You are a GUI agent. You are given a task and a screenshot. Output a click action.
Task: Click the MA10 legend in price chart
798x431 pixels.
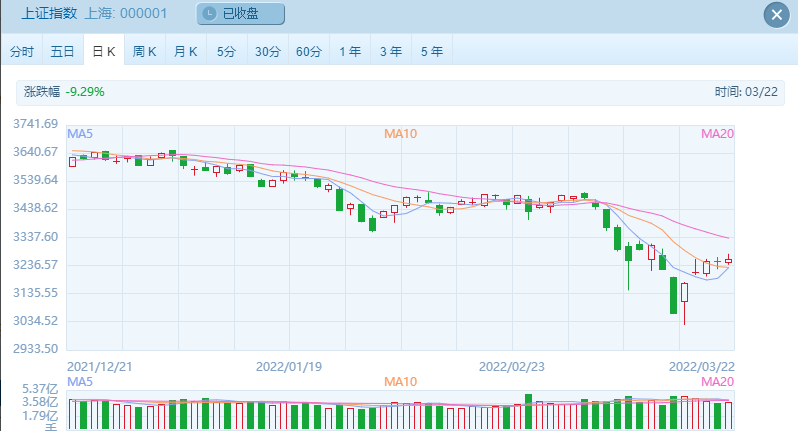click(x=401, y=134)
